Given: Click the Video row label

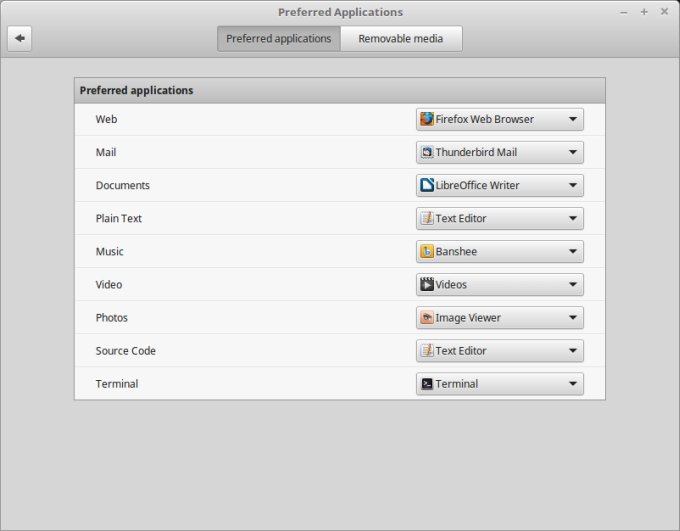Looking at the screenshot, I should tap(108, 284).
